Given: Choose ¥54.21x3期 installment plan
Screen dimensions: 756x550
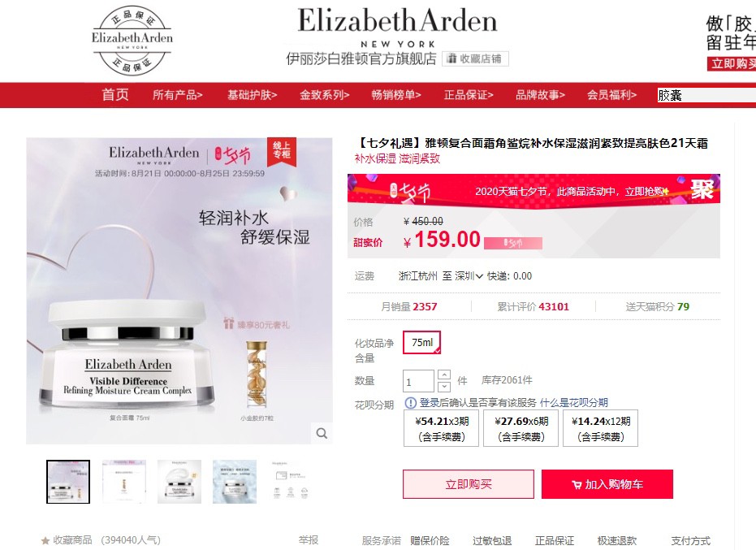Looking at the screenshot, I should tap(441, 428).
